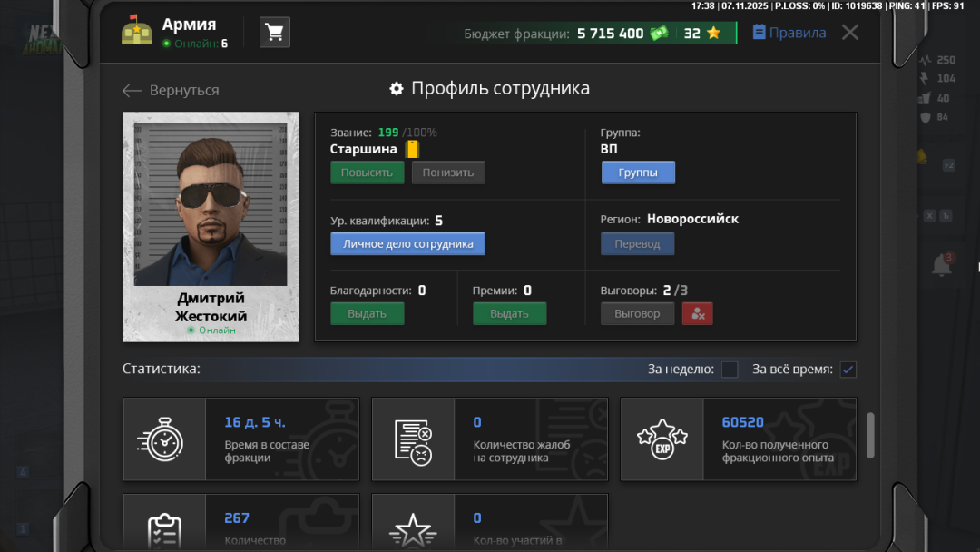
Task: Click the complaints document icon
Action: click(413, 439)
